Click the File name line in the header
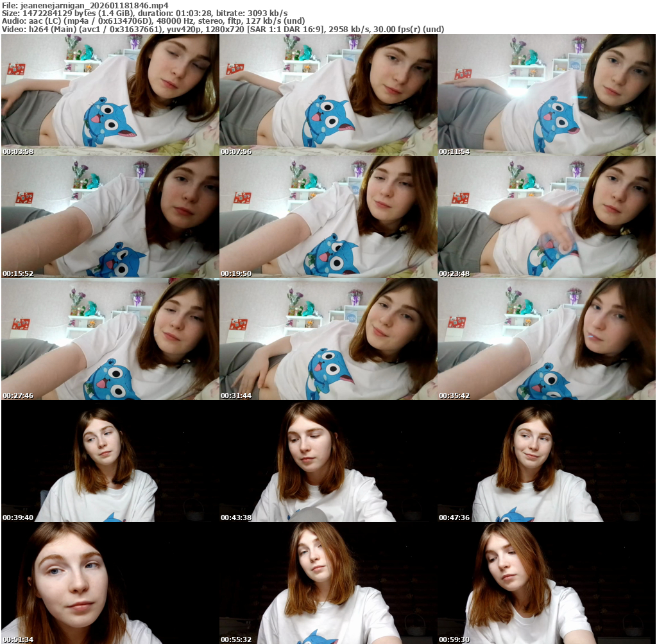This screenshot has height=644, width=657. click(85, 5)
